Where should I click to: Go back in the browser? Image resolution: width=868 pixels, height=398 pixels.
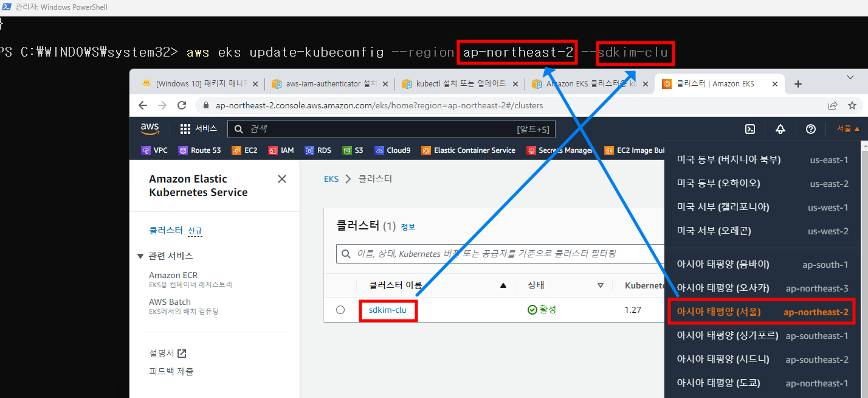(143, 105)
